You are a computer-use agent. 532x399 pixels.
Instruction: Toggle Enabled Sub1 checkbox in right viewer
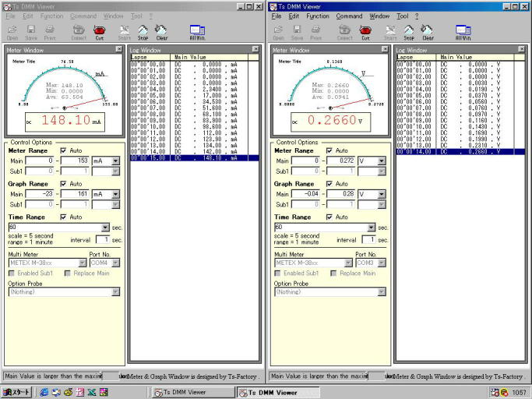(x=277, y=274)
